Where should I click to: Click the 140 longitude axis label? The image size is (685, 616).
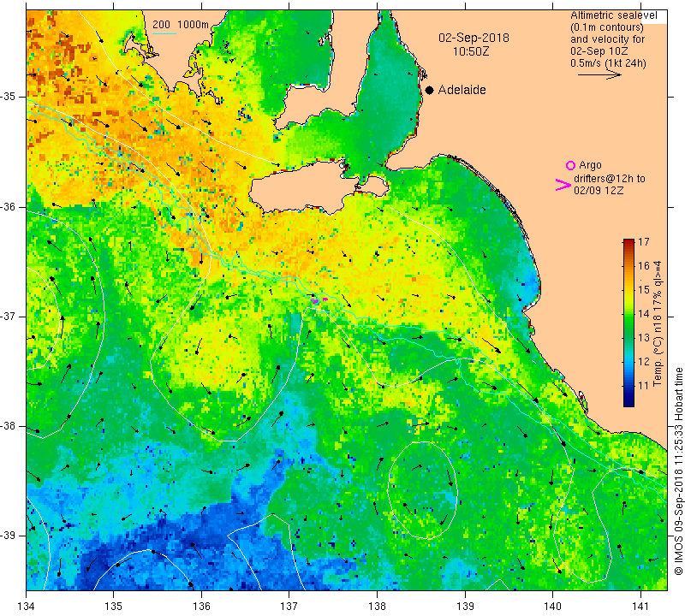pyautogui.click(x=552, y=607)
